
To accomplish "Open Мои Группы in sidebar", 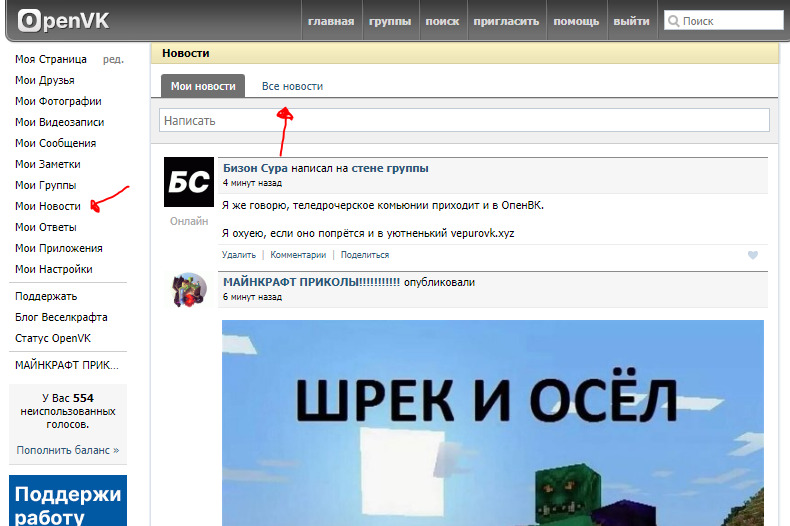I will (45, 185).
